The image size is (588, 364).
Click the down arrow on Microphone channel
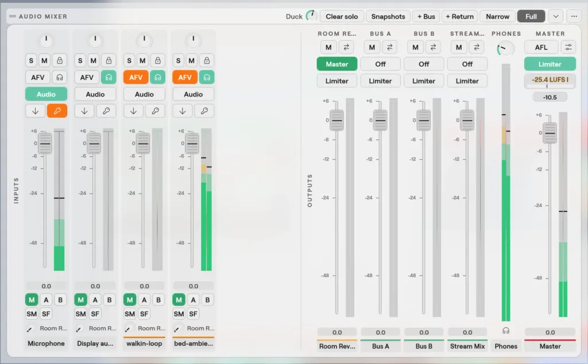point(35,111)
